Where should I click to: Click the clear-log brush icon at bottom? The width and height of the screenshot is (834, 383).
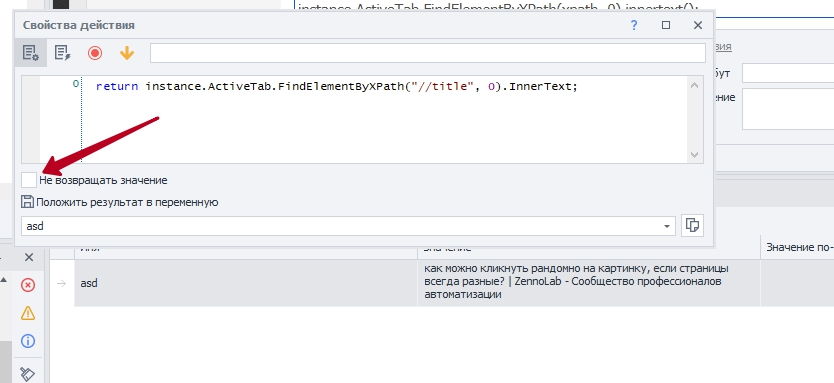tap(28, 374)
